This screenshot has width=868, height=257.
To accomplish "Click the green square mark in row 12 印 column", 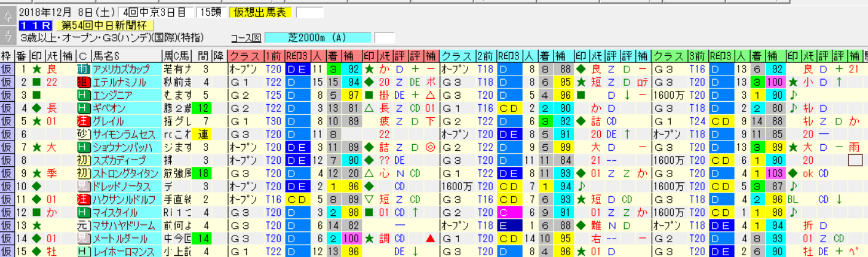I will point(36,212).
